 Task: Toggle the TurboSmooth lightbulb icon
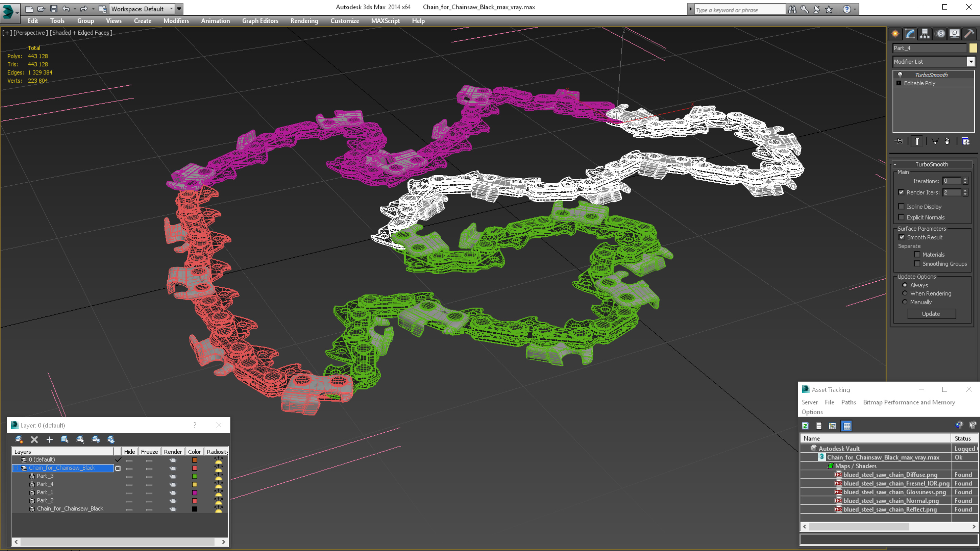point(900,74)
